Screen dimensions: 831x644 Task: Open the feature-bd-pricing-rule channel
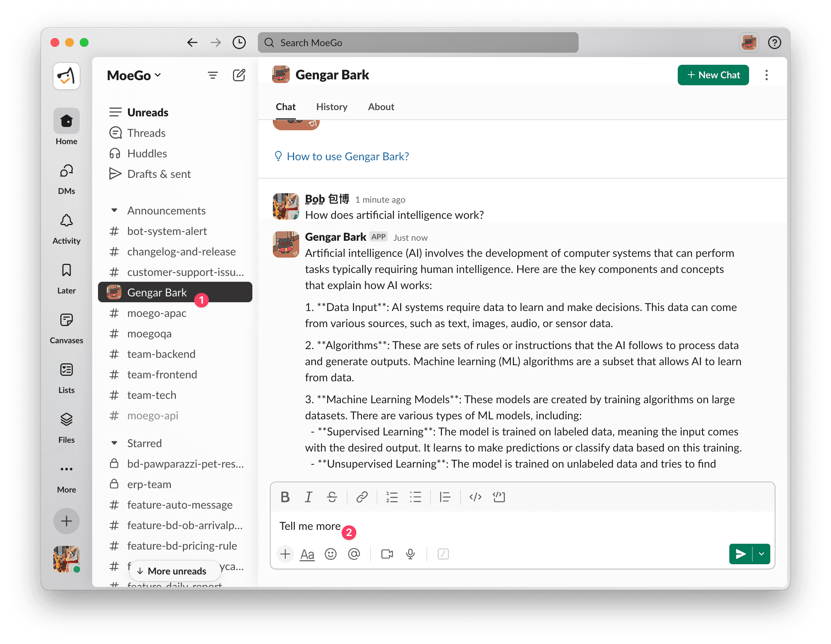point(175,546)
